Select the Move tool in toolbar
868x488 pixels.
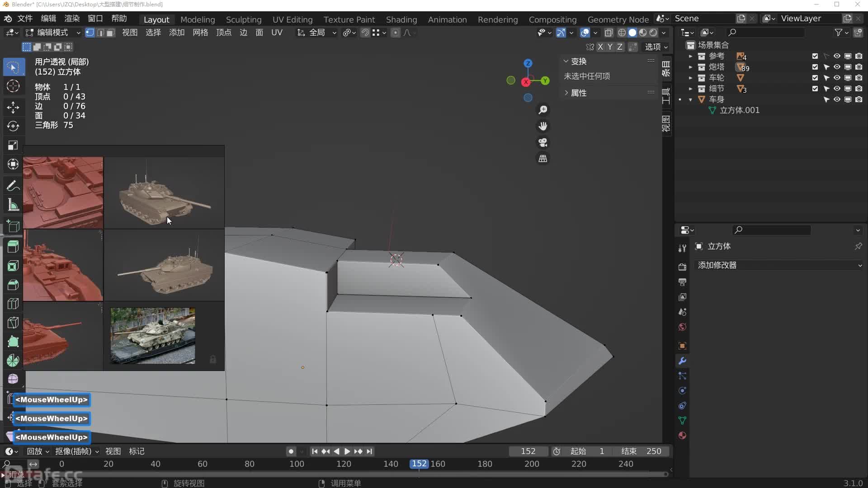[x=13, y=107]
